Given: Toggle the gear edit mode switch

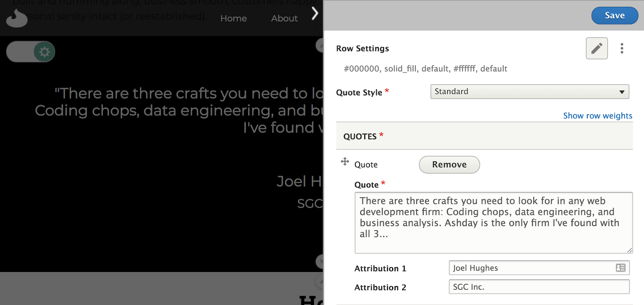Looking at the screenshot, I should 31,52.
